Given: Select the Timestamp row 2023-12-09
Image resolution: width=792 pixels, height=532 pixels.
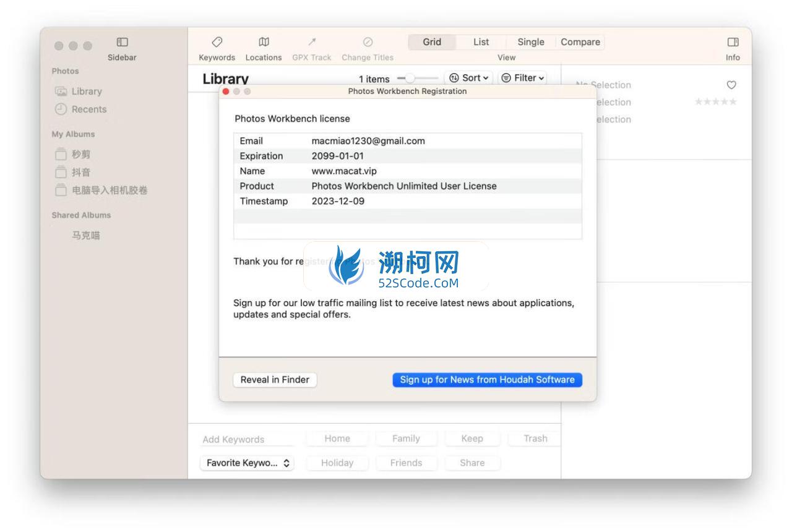Looking at the screenshot, I should (408, 201).
